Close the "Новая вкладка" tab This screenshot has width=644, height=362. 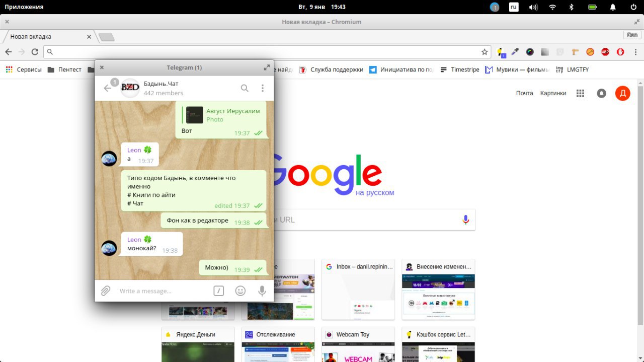89,37
